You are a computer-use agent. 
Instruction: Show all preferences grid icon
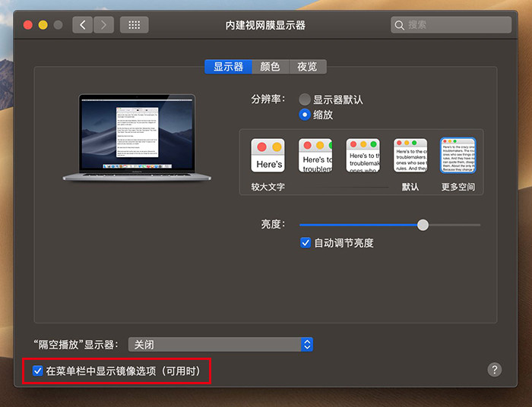click(135, 25)
